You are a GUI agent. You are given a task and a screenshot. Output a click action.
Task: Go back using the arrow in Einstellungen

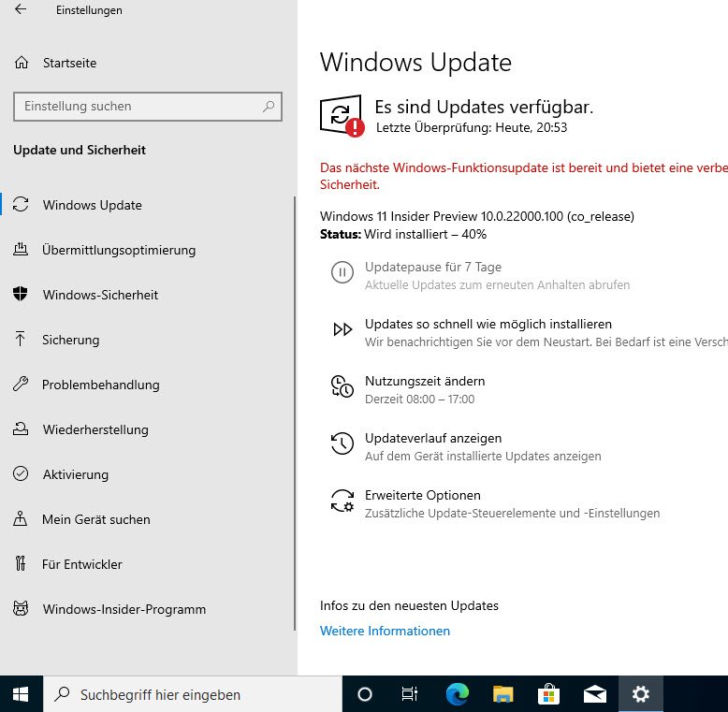(21, 9)
